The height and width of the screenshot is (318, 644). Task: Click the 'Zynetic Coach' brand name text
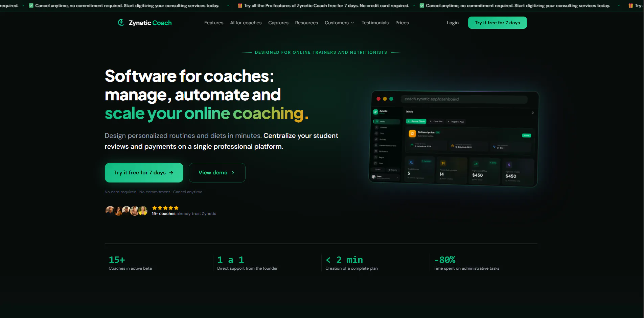pyautogui.click(x=150, y=23)
